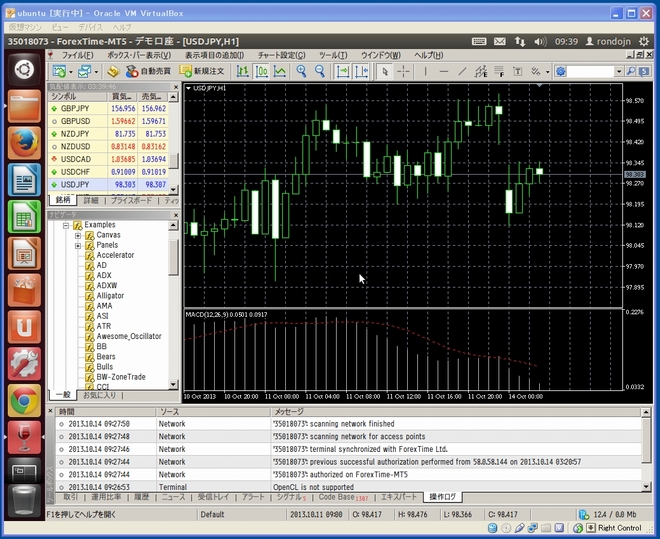Open the Insert (表示項目の追加) menu
This screenshot has width=660, height=539.
click(x=214, y=55)
